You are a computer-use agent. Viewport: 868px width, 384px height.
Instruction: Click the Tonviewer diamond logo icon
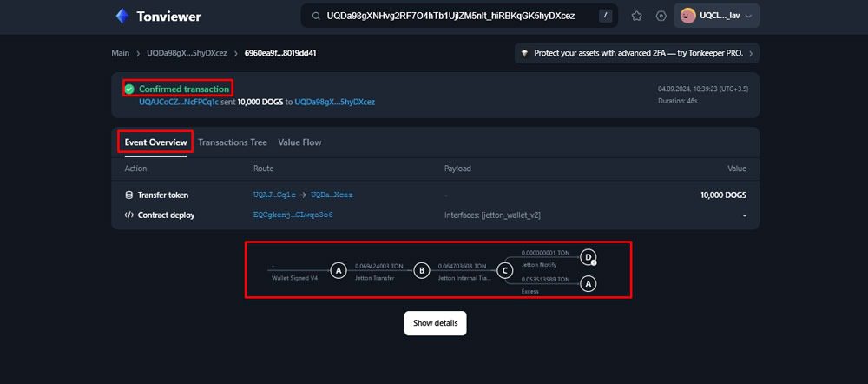pyautogui.click(x=122, y=16)
